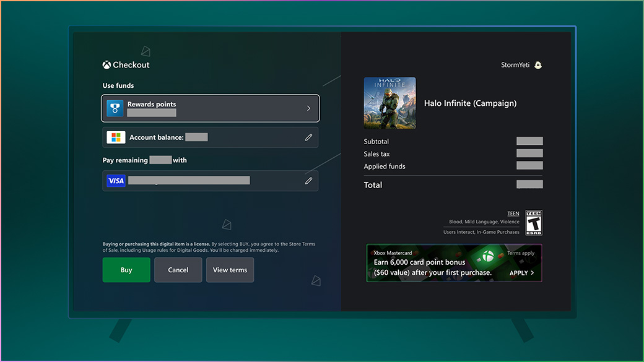
Task: Click the Buy button
Action: [126, 270]
